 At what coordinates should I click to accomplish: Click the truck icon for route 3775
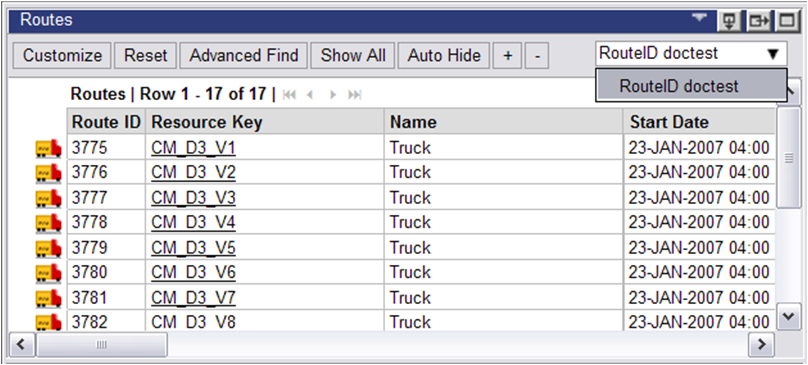coord(48,148)
